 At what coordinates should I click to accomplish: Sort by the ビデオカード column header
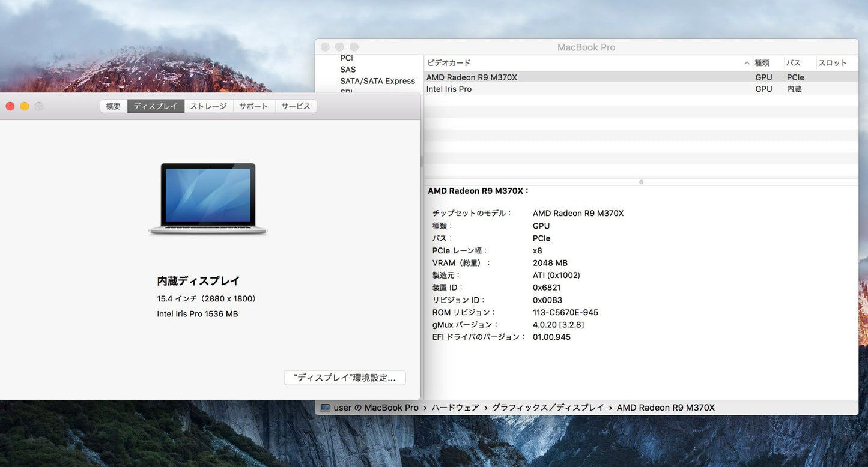(588, 63)
